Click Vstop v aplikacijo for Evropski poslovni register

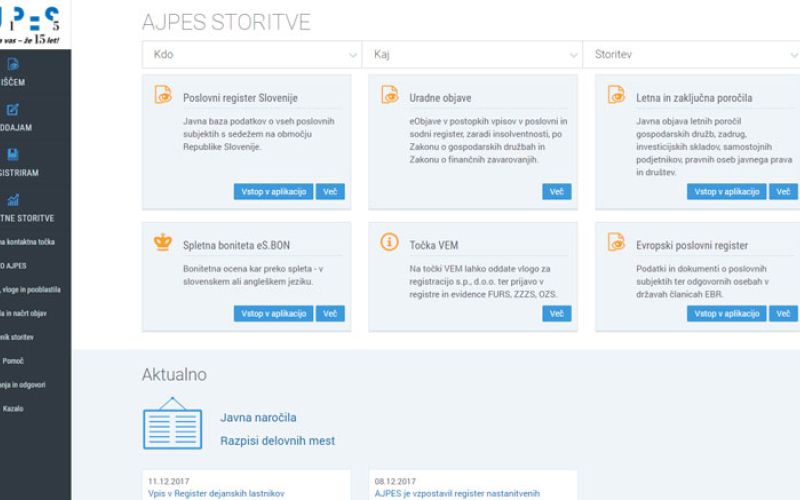(x=727, y=314)
